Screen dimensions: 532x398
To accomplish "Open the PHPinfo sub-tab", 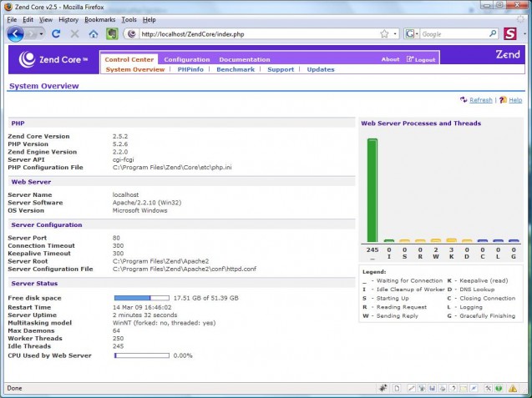I will 190,69.
